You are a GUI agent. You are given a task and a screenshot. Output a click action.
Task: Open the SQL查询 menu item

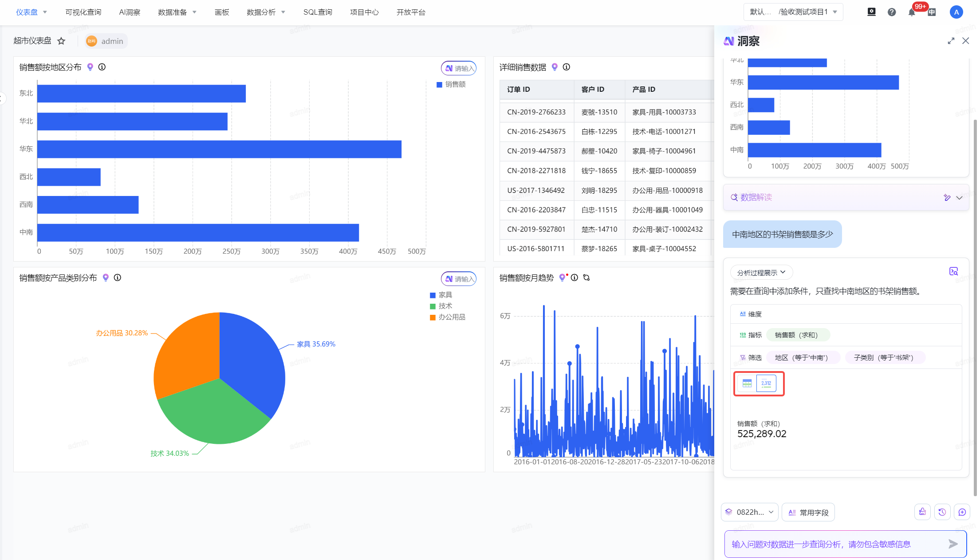tap(318, 12)
